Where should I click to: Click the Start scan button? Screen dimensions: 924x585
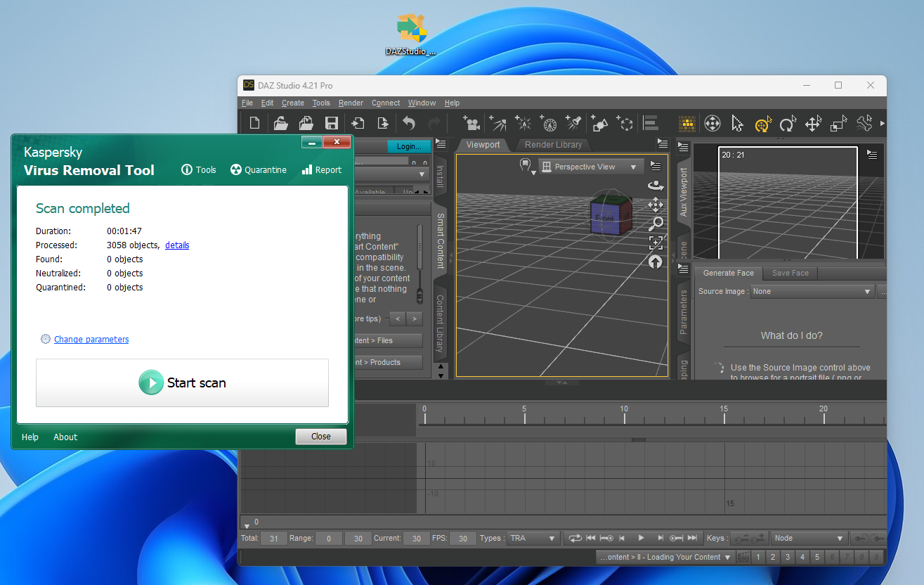tap(182, 382)
